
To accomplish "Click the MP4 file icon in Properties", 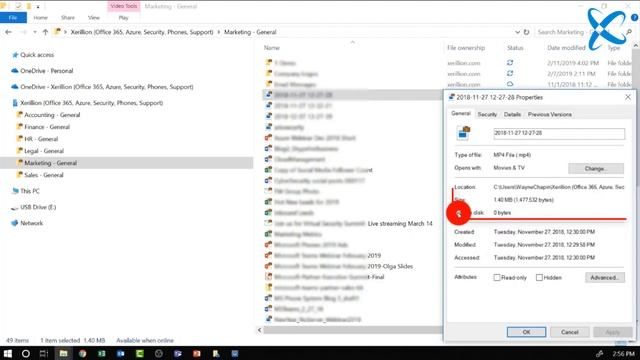I will click(464, 133).
